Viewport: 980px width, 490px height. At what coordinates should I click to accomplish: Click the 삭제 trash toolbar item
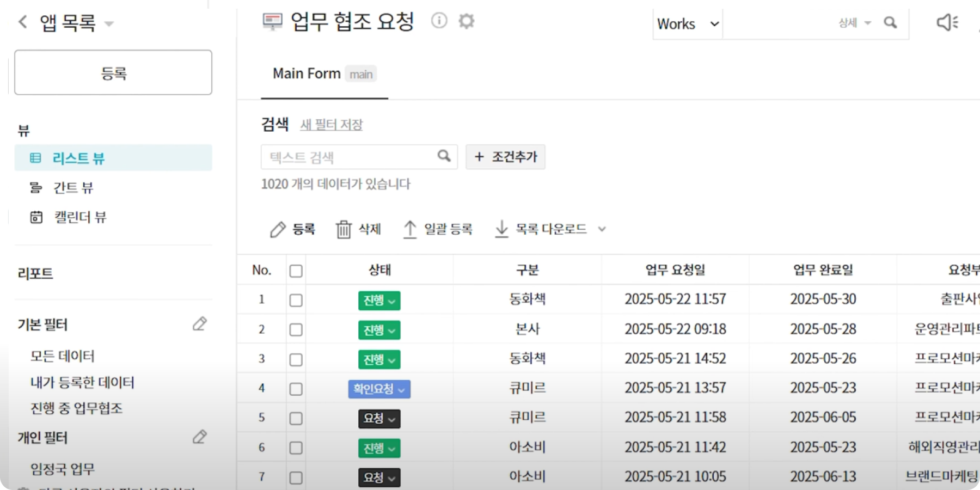tap(358, 229)
